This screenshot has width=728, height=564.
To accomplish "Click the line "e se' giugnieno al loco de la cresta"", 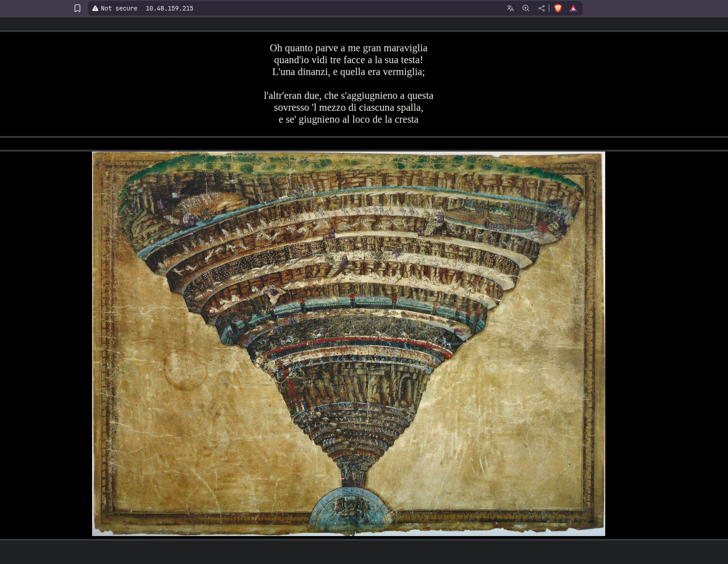I will 348,119.
